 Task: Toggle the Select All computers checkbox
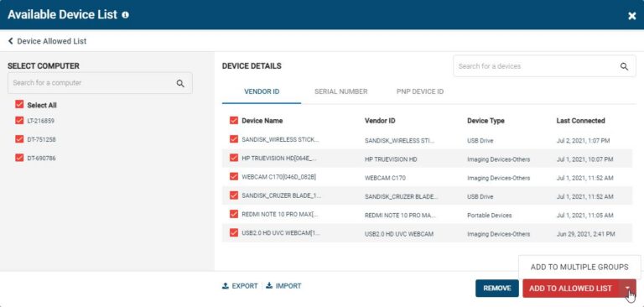pos(19,104)
